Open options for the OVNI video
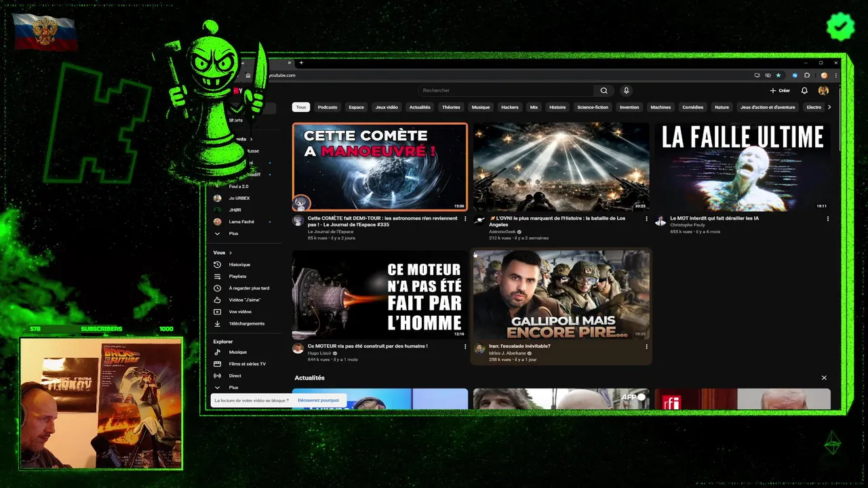 tap(646, 219)
